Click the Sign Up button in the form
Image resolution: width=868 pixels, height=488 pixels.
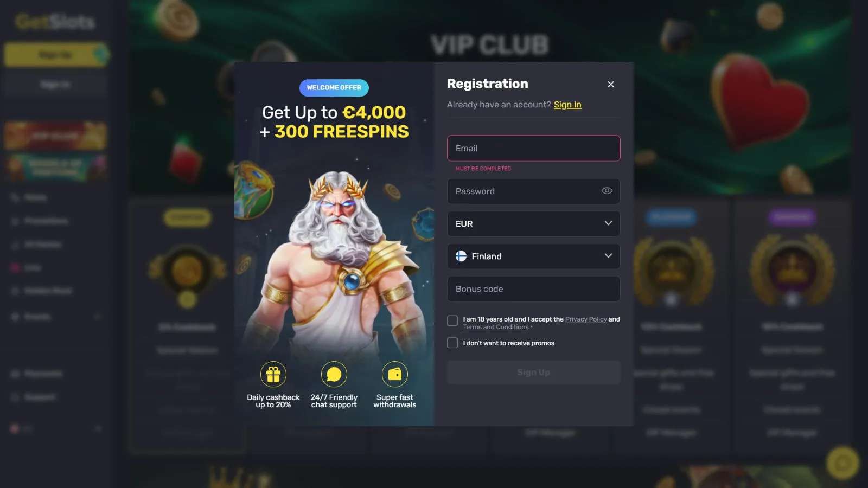tap(534, 373)
